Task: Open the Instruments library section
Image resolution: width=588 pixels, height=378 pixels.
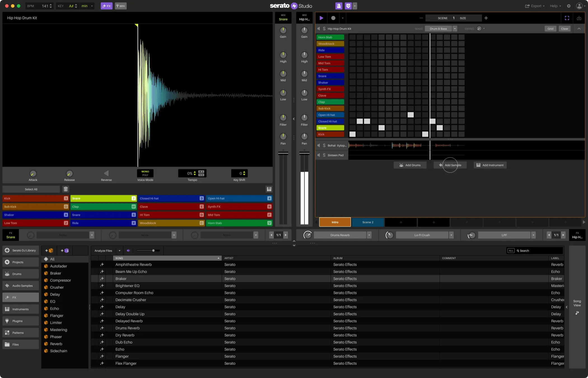Action: [x=20, y=309]
